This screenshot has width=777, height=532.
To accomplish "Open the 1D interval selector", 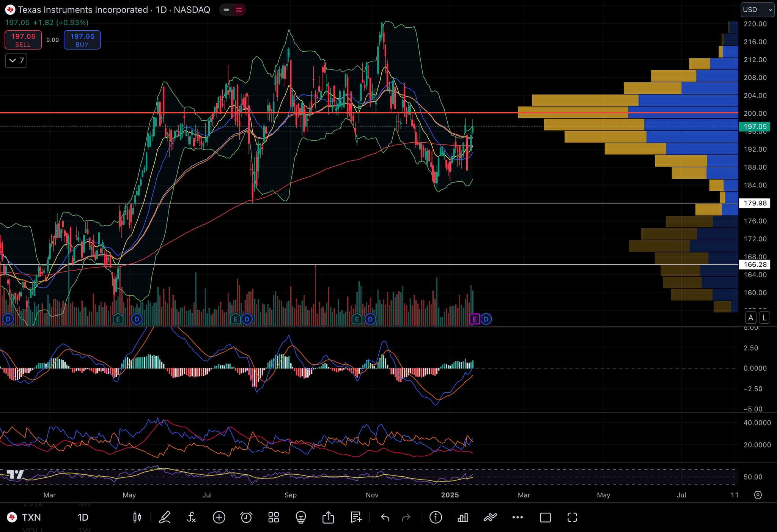I will point(83,517).
